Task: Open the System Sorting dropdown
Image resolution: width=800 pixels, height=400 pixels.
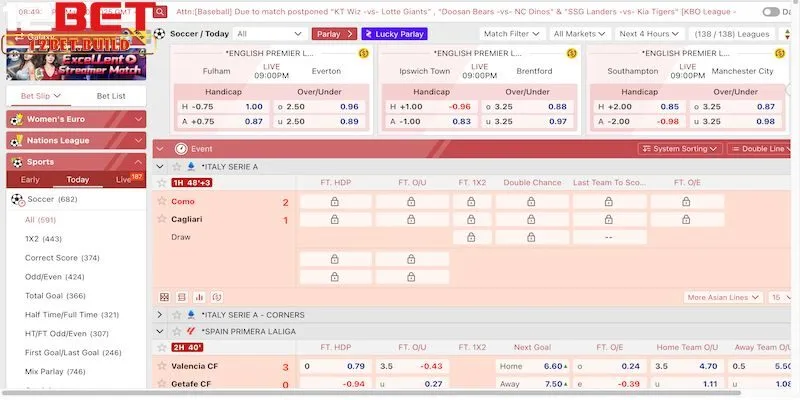Action: [x=679, y=149]
